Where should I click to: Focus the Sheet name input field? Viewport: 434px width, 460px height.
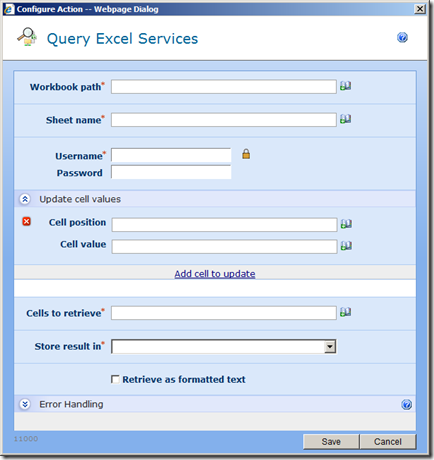pyautogui.click(x=224, y=120)
